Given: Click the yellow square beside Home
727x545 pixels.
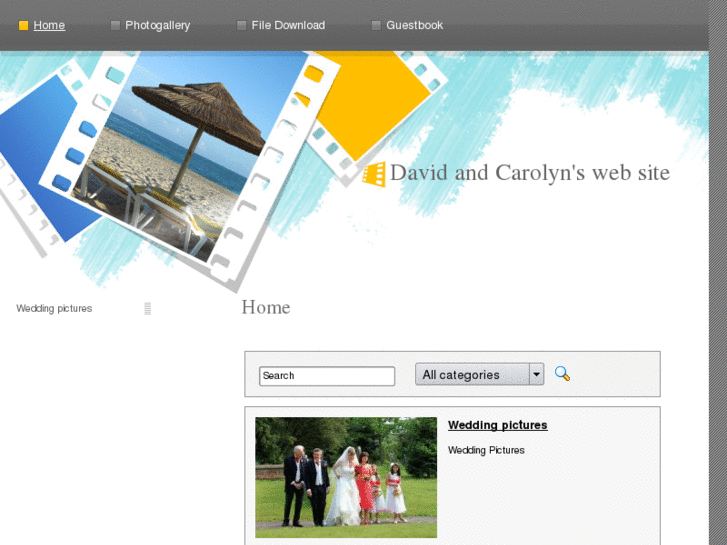Looking at the screenshot, I should click(23, 26).
